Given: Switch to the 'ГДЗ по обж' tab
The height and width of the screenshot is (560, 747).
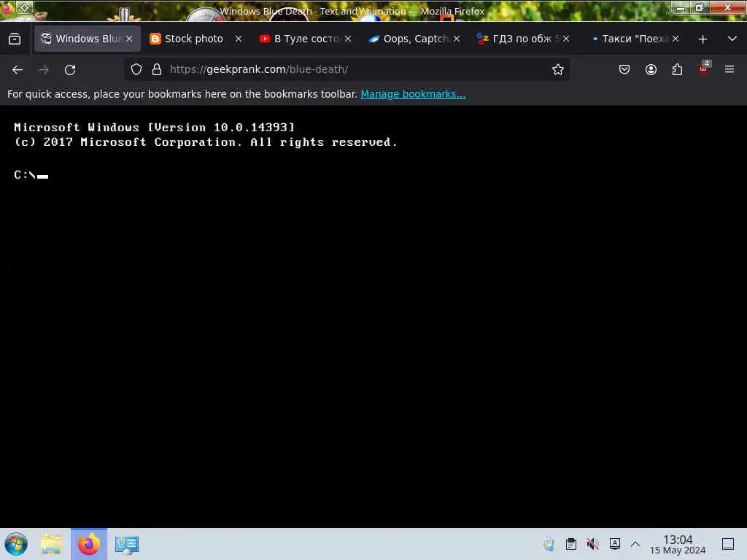Looking at the screenshot, I should 522,39.
